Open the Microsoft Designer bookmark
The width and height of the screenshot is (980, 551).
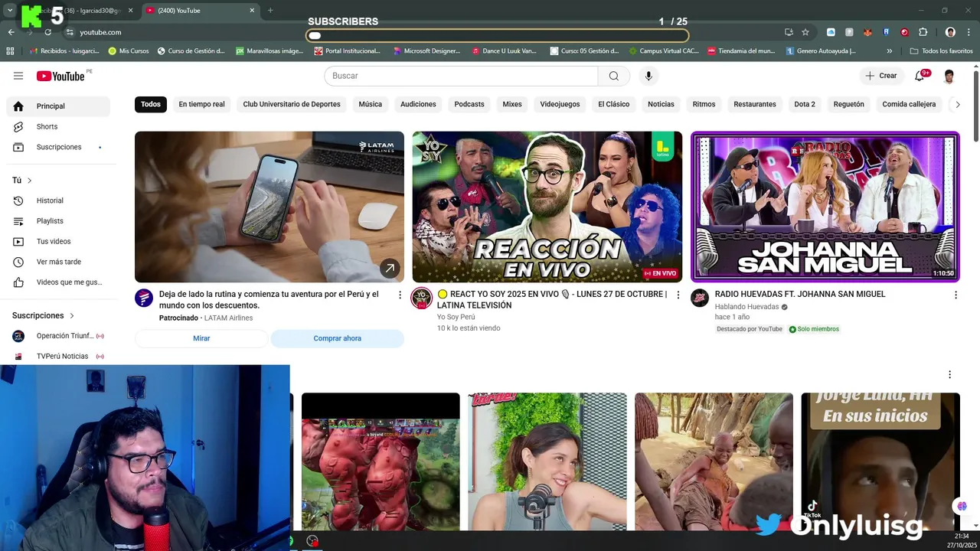[x=426, y=51]
